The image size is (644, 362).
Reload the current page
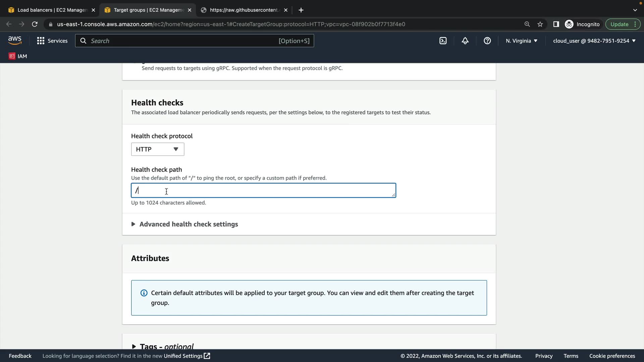click(x=35, y=24)
